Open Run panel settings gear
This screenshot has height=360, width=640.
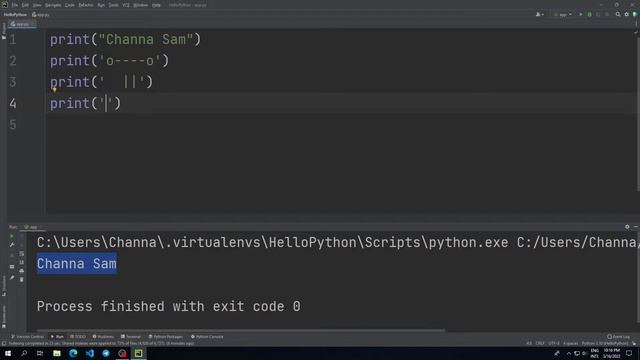pyautogui.click(x=627, y=227)
